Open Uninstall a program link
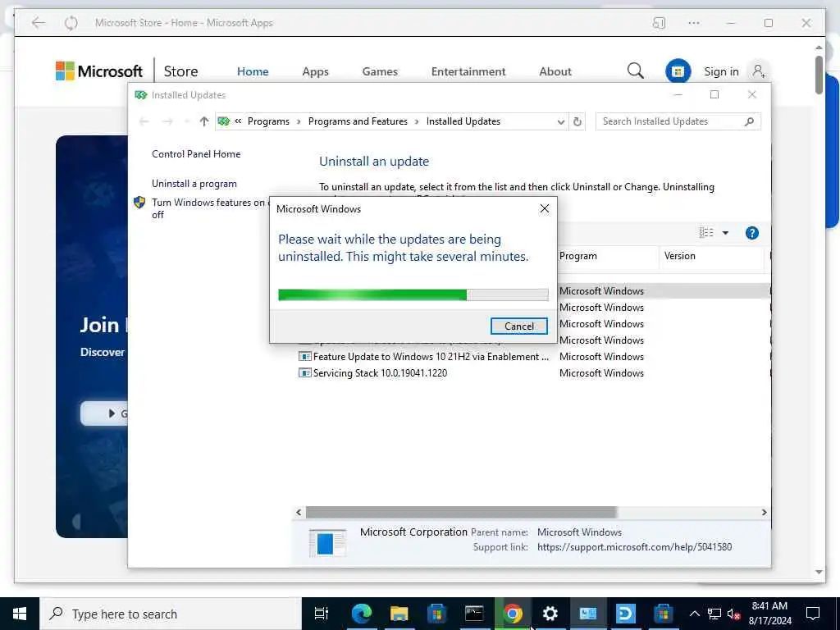 (194, 183)
